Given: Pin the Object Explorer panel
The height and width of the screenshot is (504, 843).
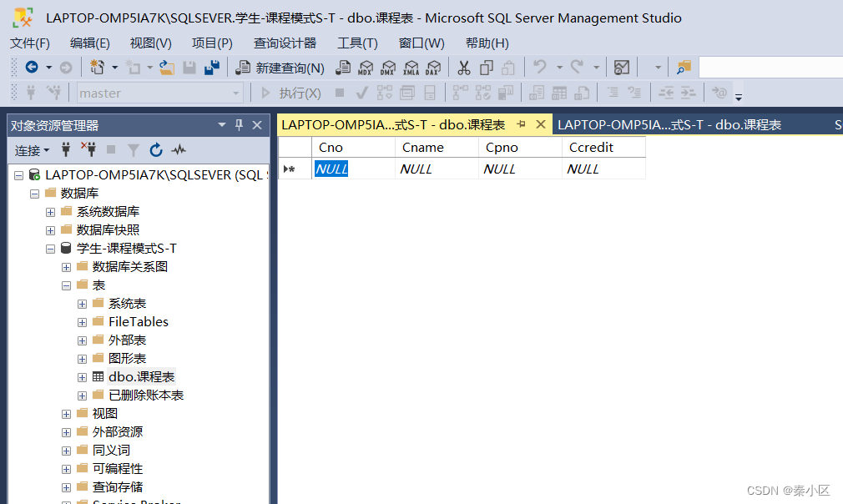Looking at the screenshot, I should click(240, 125).
